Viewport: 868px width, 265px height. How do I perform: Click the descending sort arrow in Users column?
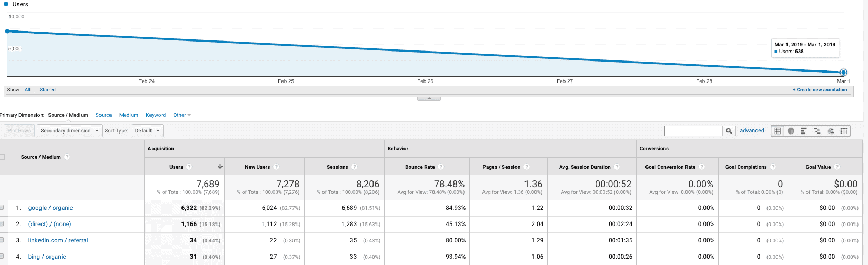[220, 167]
